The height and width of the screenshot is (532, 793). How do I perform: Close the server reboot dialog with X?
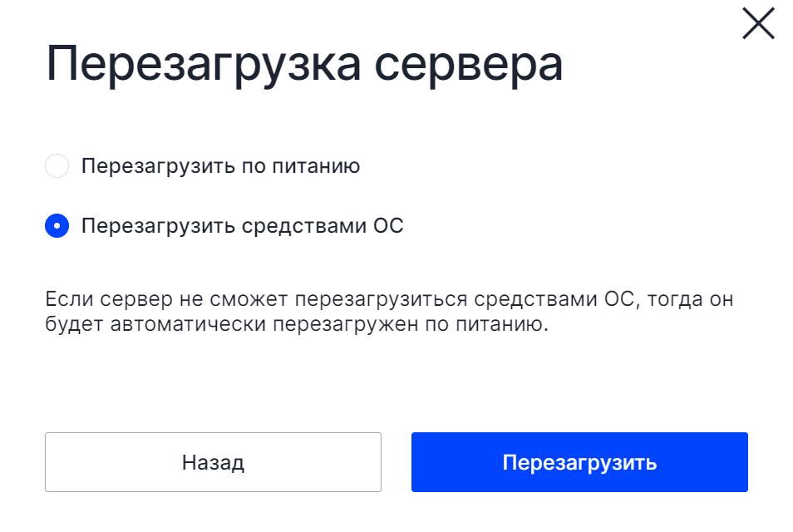coord(758,23)
